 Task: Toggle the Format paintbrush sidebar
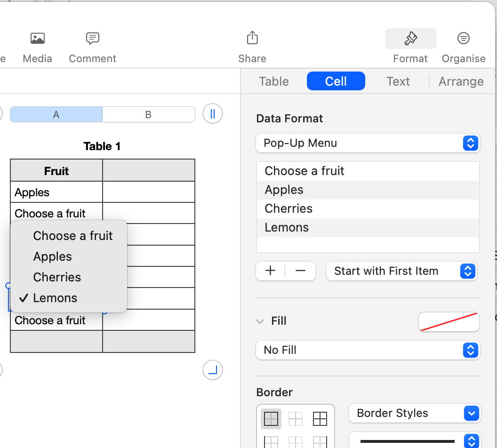[x=410, y=39]
